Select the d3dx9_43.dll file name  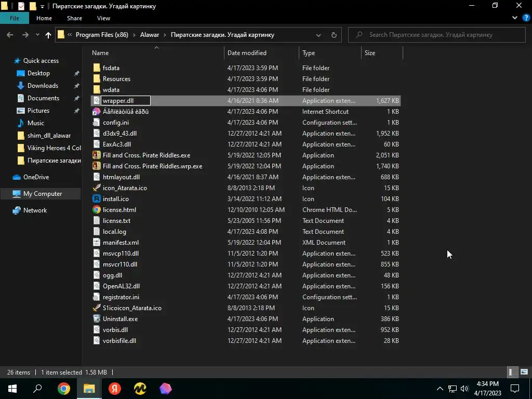pyautogui.click(x=120, y=134)
